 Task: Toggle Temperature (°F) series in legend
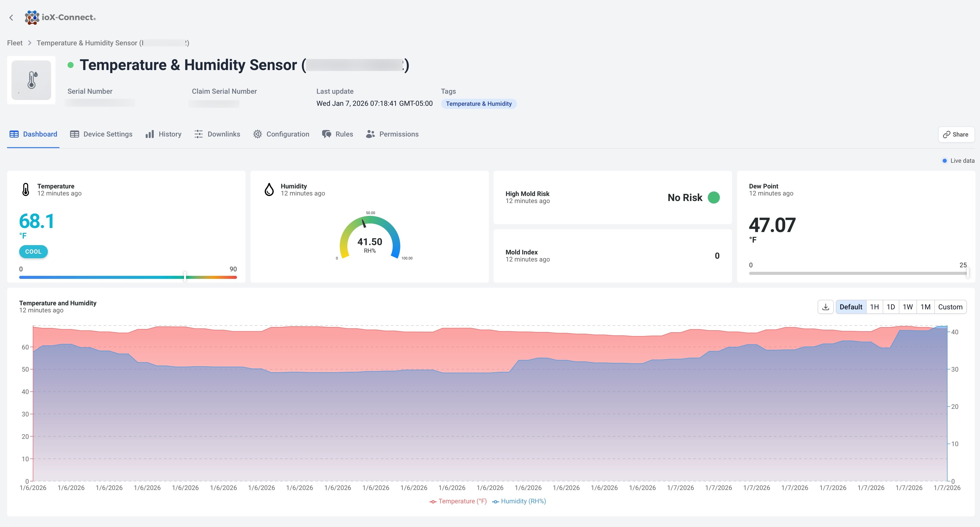[458, 501]
